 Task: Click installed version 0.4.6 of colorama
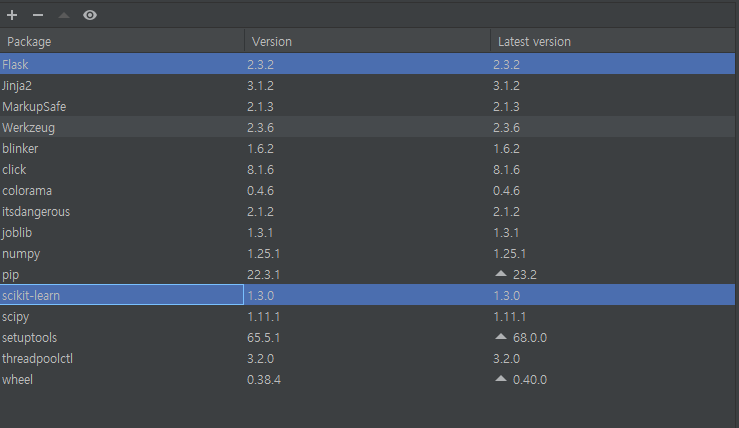pos(260,190)
